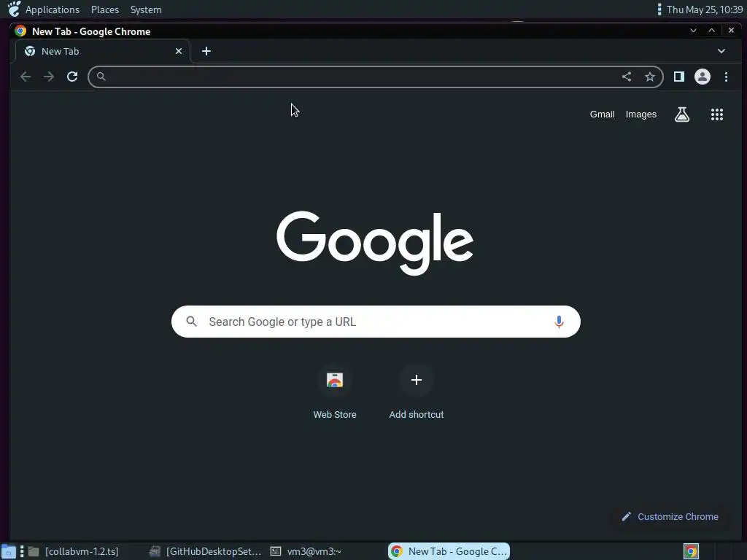Switch to GitHubDesktopSet taskbar window
The height and width of the screenshot is (560, 747).
coord(205,551)
